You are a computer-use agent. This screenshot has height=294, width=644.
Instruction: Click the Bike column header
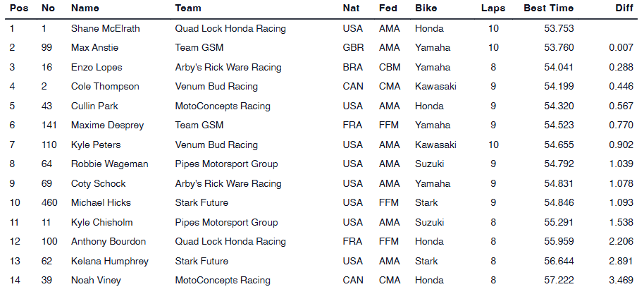(426, 8)
